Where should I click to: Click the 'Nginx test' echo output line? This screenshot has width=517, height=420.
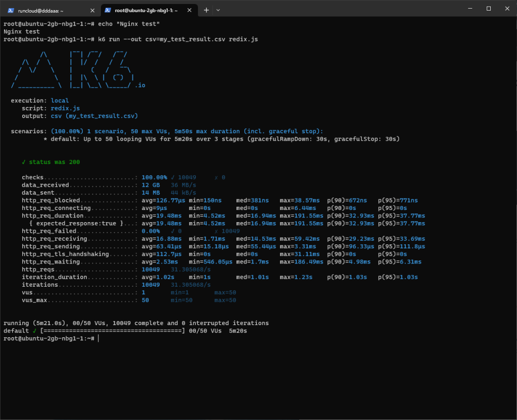pos(21,32)
